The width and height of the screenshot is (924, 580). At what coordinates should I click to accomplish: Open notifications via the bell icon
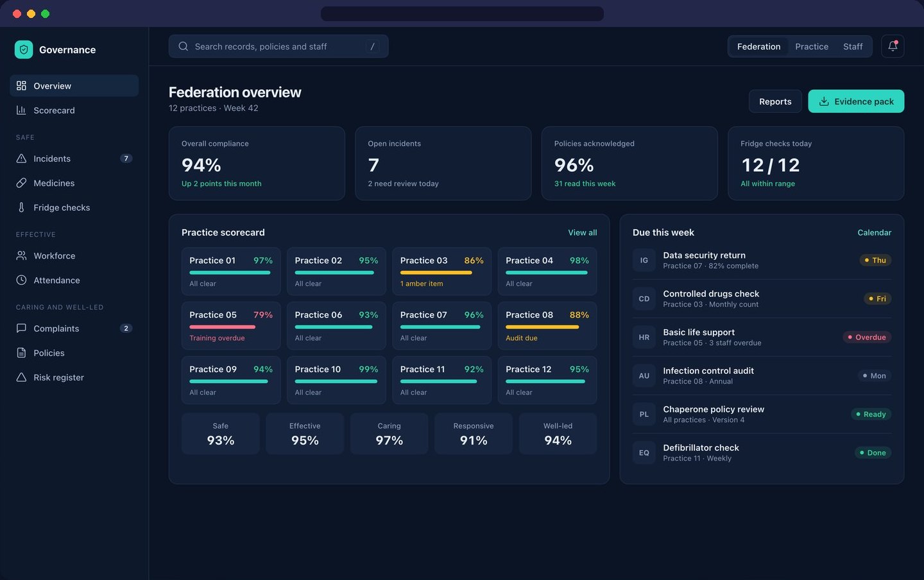(893, 46)
